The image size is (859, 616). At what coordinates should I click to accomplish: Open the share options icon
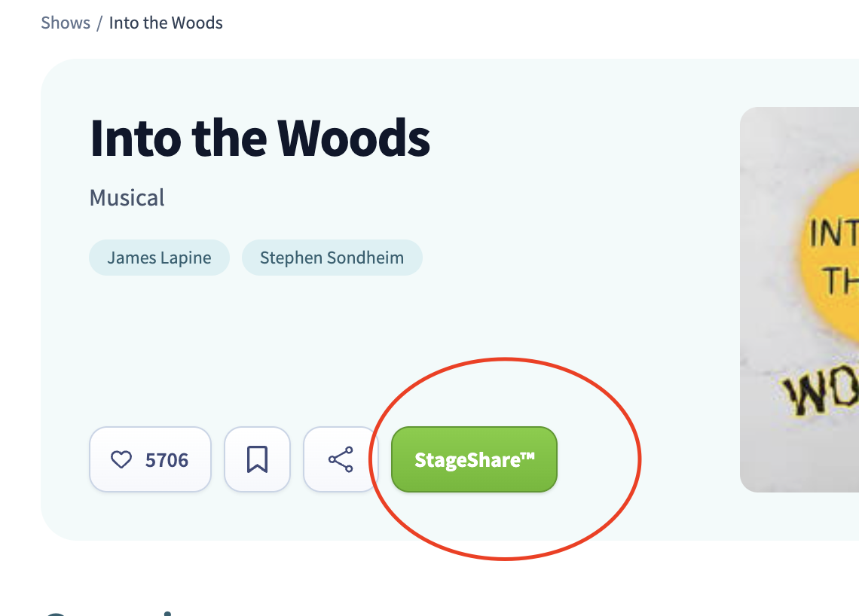click(340, 459)
